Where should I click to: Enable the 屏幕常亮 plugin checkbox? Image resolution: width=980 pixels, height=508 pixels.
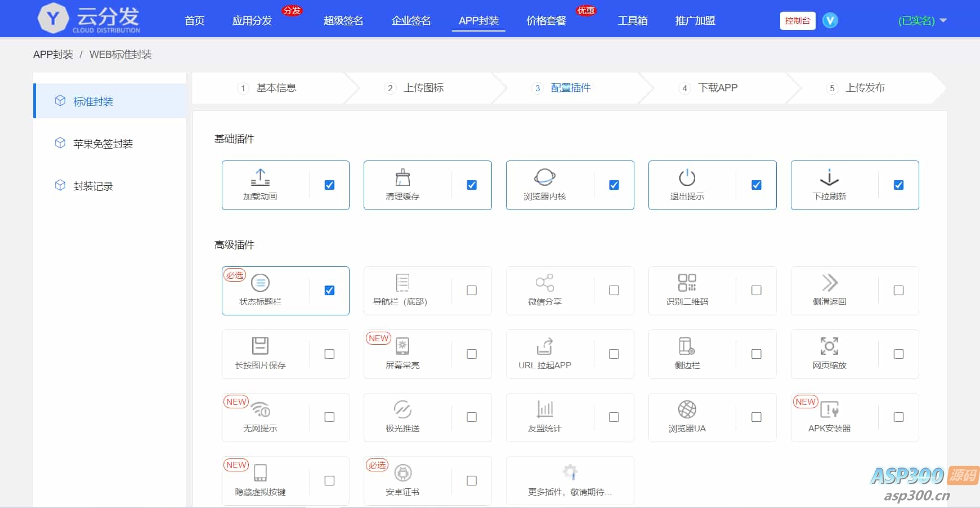click(x=472, y=354)
